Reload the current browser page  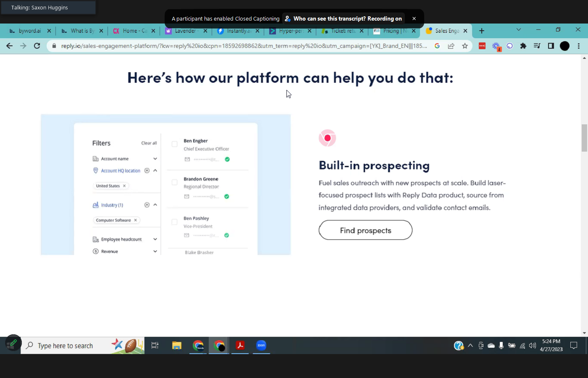pyautogui.click(x=37, y=46)
